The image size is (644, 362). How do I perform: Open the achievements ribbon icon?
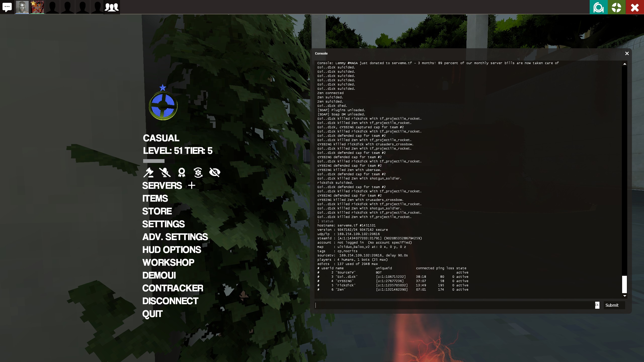click(182, 172)
